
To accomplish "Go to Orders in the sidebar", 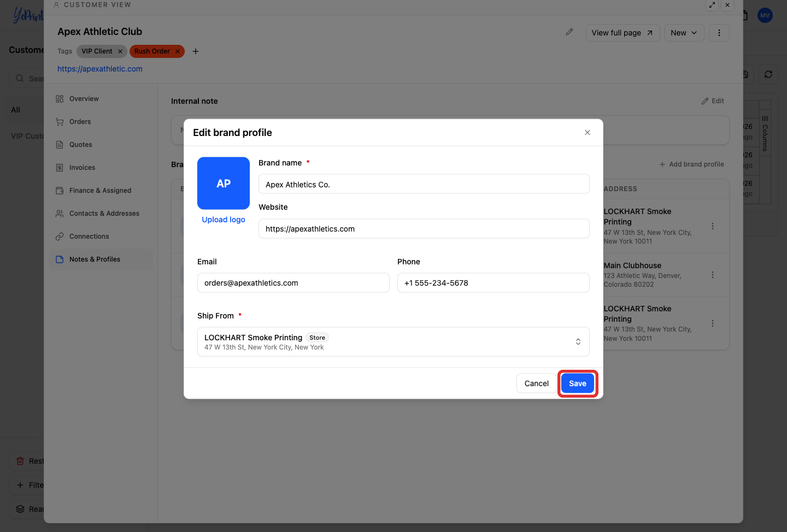I will pos(101,122).
